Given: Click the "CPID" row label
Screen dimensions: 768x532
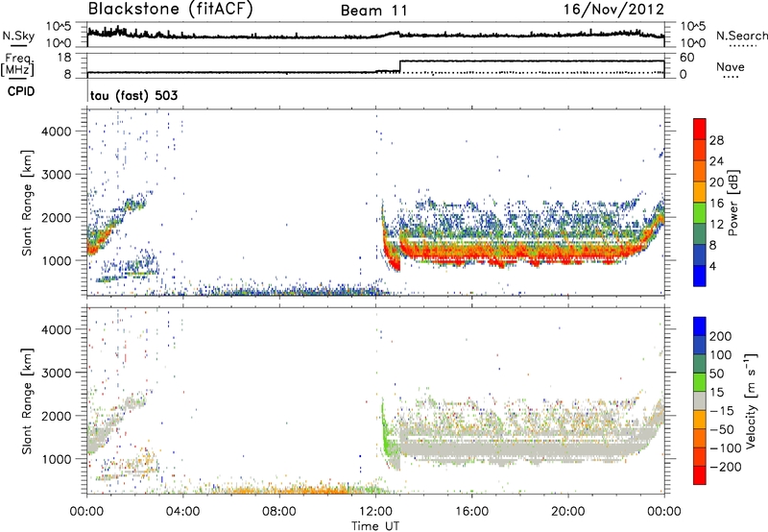Looking at the screenshot, I should coord(21,91).
